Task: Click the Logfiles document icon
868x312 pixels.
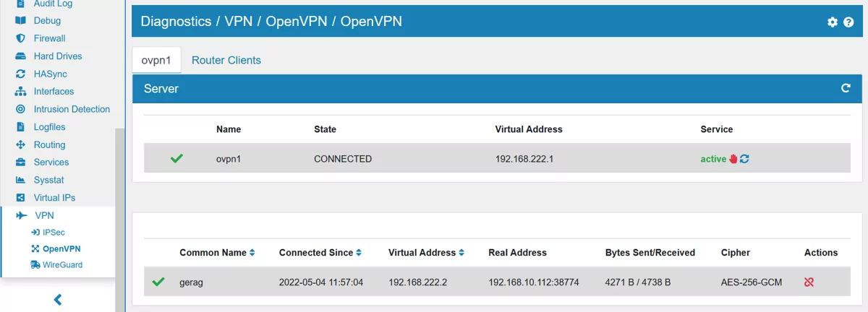Action: click(x=20, y=126)
